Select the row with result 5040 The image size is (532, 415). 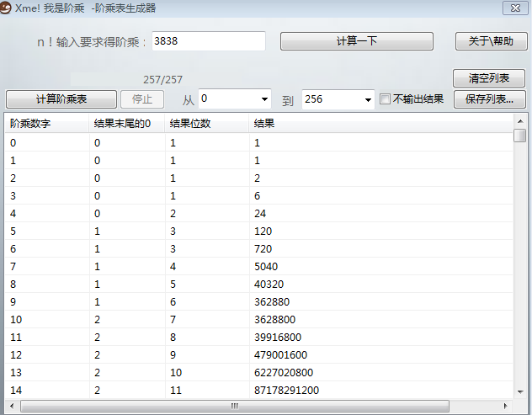click(x=258, y=266)
